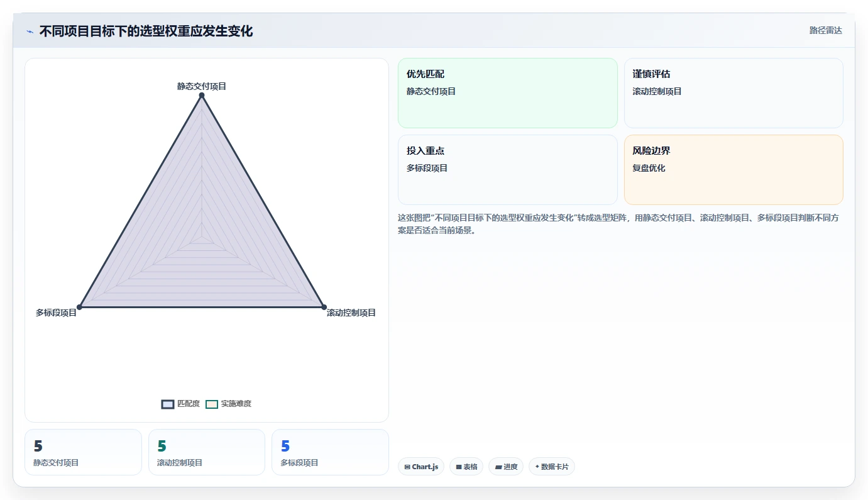The image size is (868, 500).
Task: Click the radar point at 多标段项目 vertex
Action: click(x=79, y=307)
